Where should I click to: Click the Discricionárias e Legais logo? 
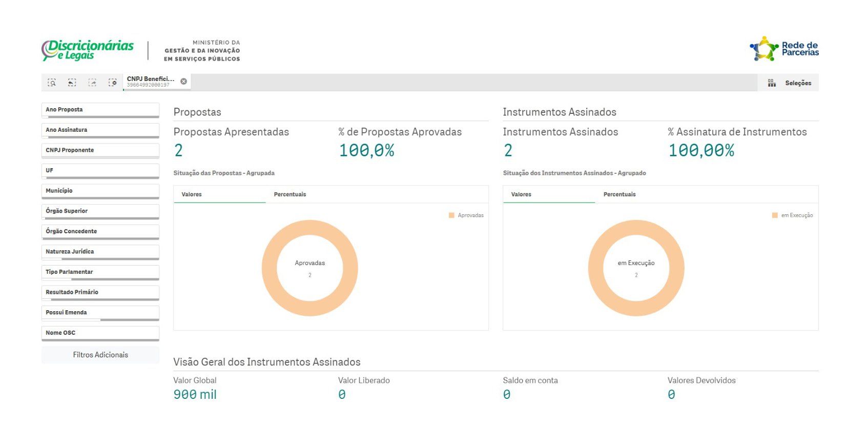click(x=88, y=50)
